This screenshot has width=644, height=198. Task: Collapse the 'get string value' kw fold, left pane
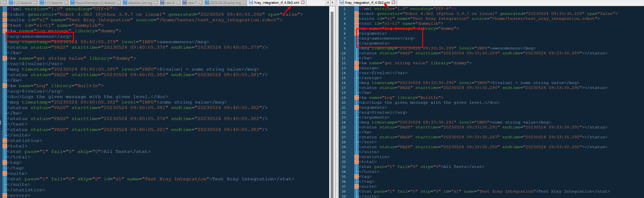[x=5, y=58]
